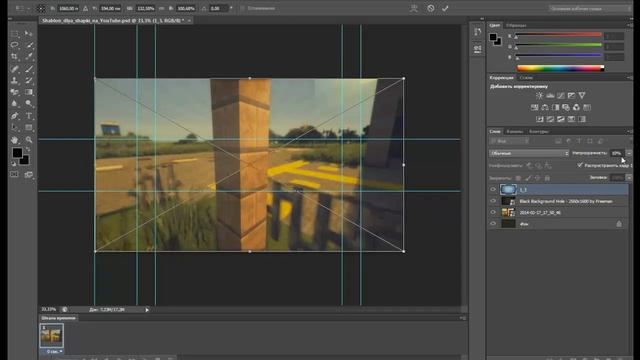This screenshot has width=640, height=360.
Task: Change the screen mode
Action: point(28,175)
